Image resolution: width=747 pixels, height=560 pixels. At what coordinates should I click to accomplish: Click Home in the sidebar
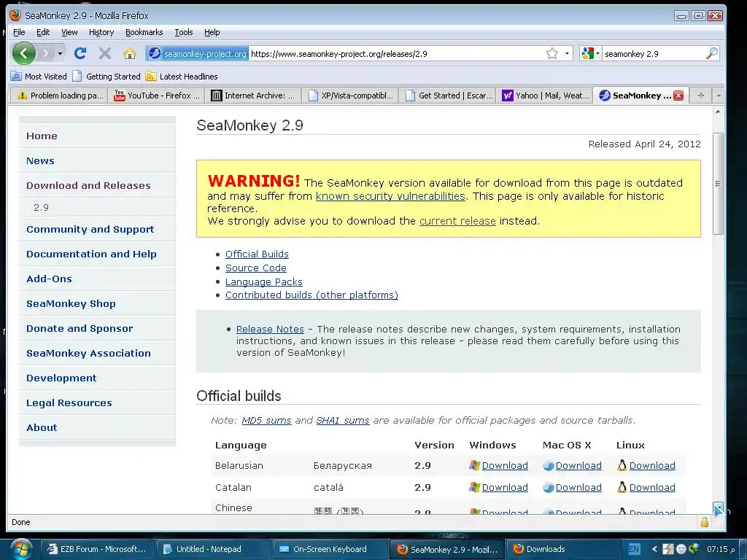click(42, 136)
